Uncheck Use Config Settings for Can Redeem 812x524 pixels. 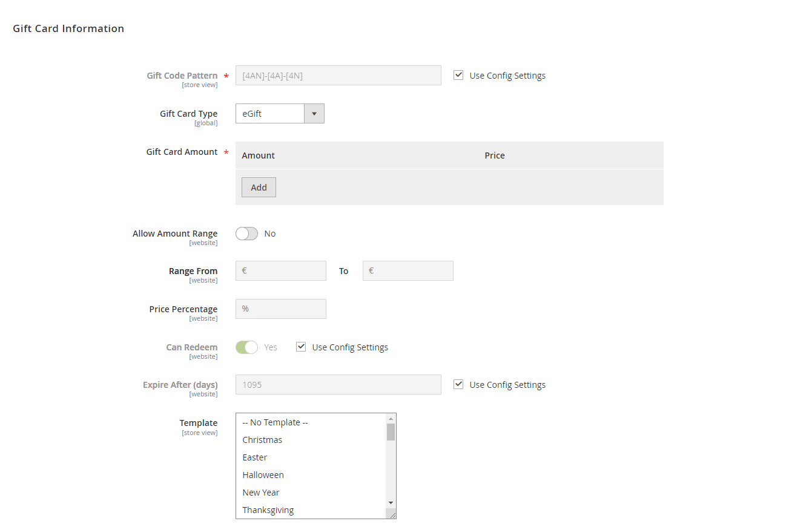pos(301,347)
